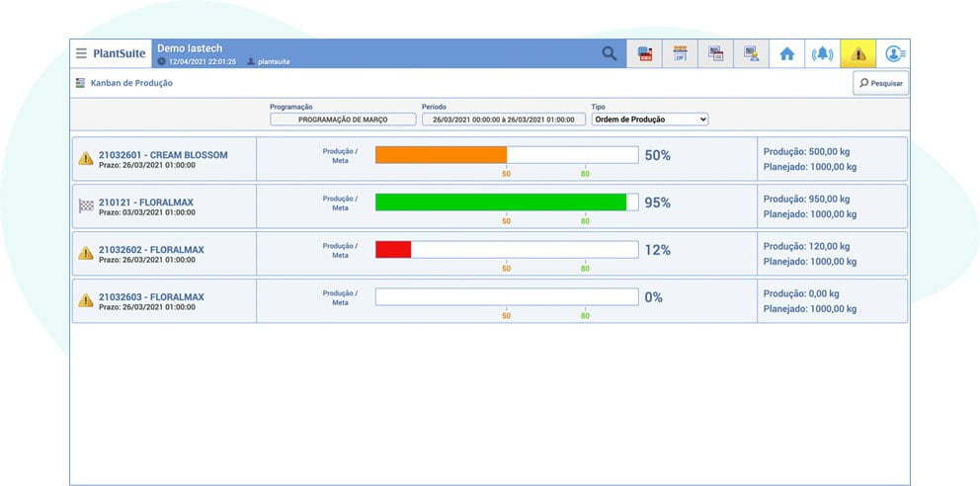
Task: Click the orange 50% progress bar
Action: (x=442, y=155)
